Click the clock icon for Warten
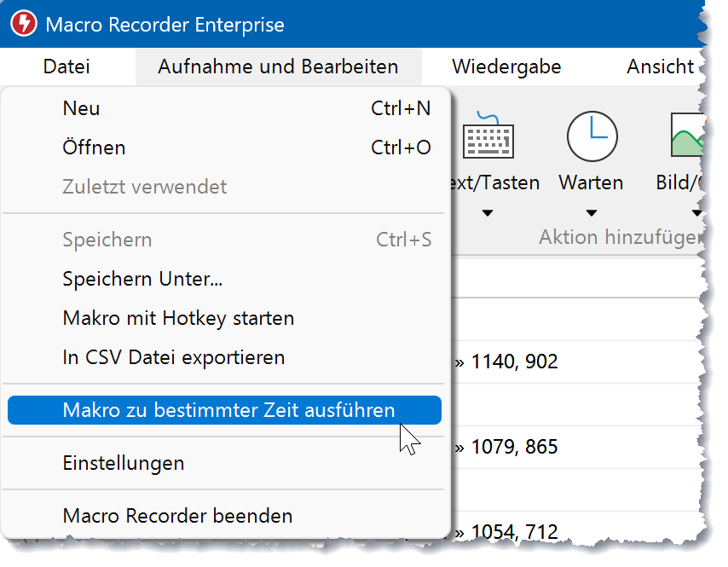The height and width of the screenshot is (567, 728). pyautogui.click(x=592, y=136)
